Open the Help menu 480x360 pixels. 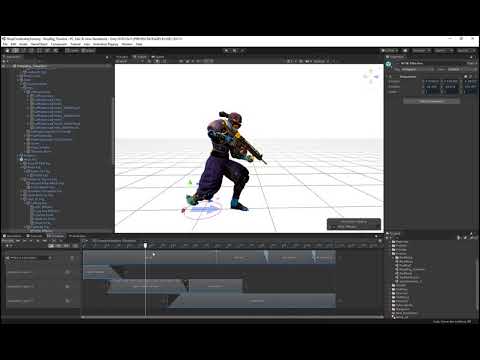139,44
